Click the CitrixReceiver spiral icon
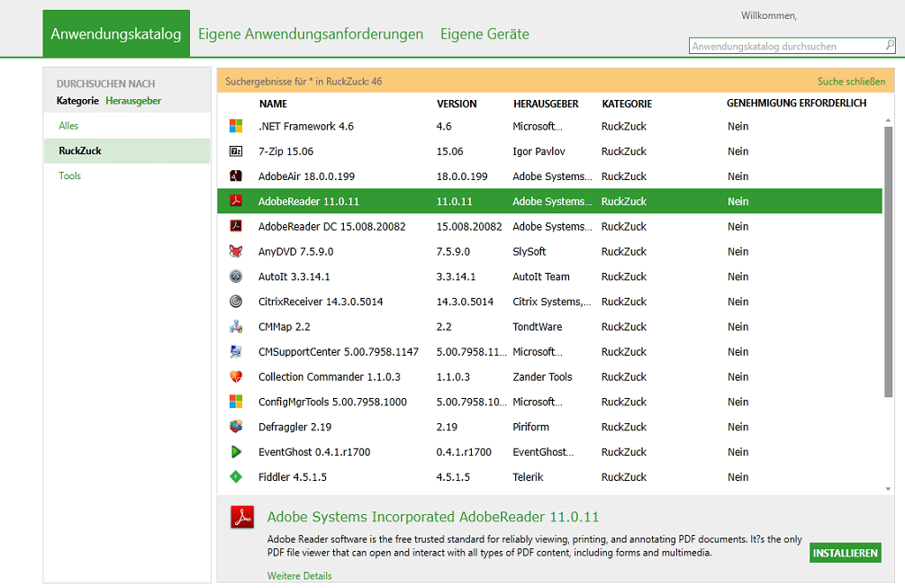This screenshot has width=905, height=588. [236, 302]
